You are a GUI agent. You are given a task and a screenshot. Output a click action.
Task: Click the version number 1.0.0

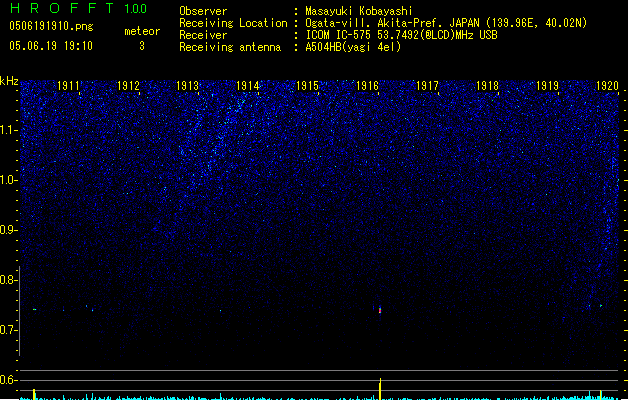tap(136, 8)
